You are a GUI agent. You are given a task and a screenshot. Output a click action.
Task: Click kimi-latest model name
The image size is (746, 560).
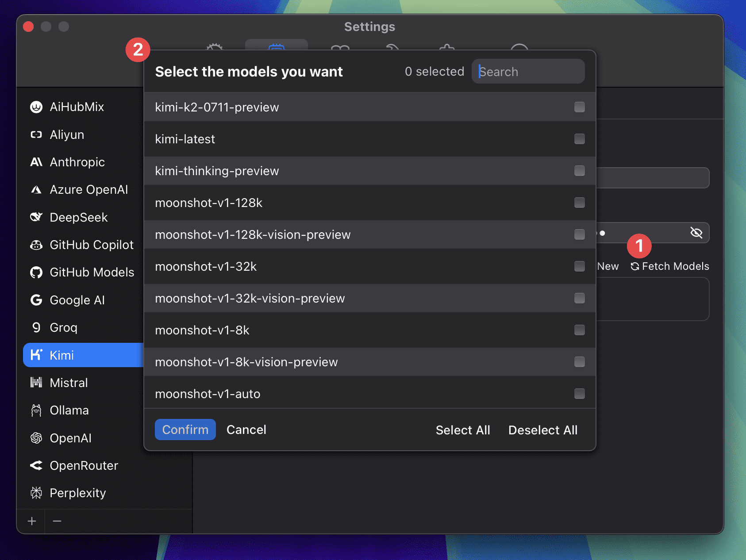point(185,139)
